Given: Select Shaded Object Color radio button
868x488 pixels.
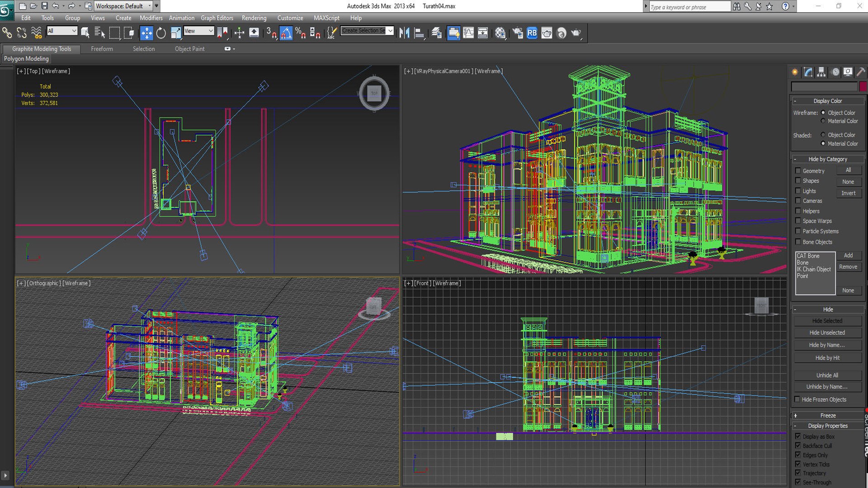Looking at the screenshot, I should point(823,135).
